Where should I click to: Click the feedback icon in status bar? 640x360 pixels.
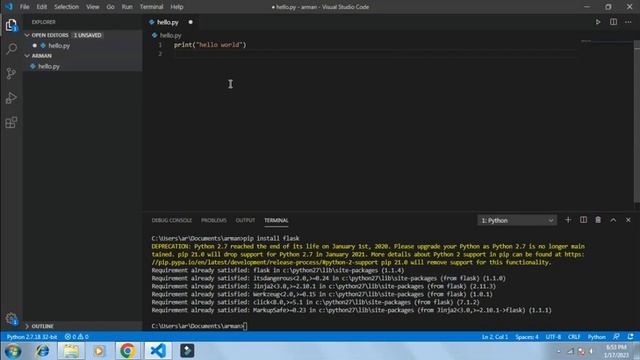[x=616, y=337]
